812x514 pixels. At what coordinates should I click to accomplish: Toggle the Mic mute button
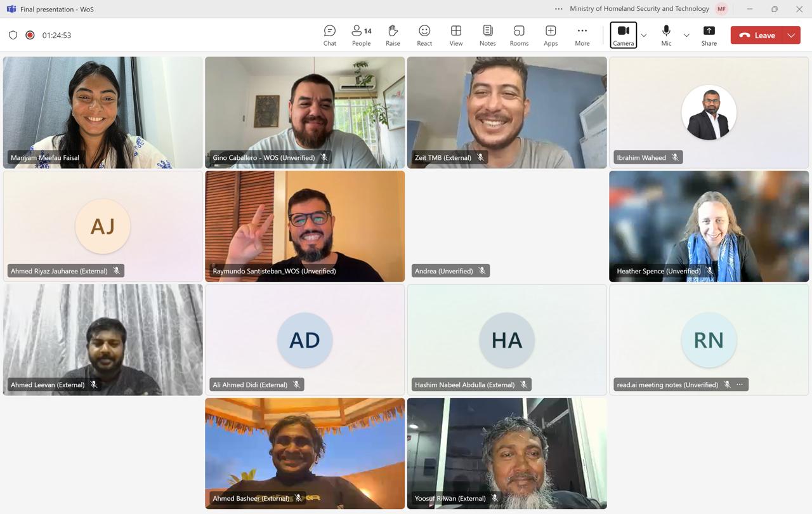(x=666, y=35)
